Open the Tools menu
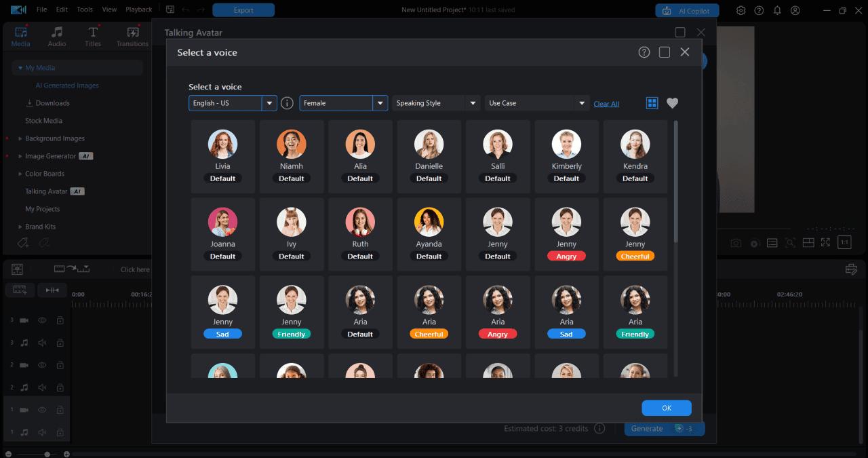The height and width of the screenshot is (458, 868). (85, 9)
